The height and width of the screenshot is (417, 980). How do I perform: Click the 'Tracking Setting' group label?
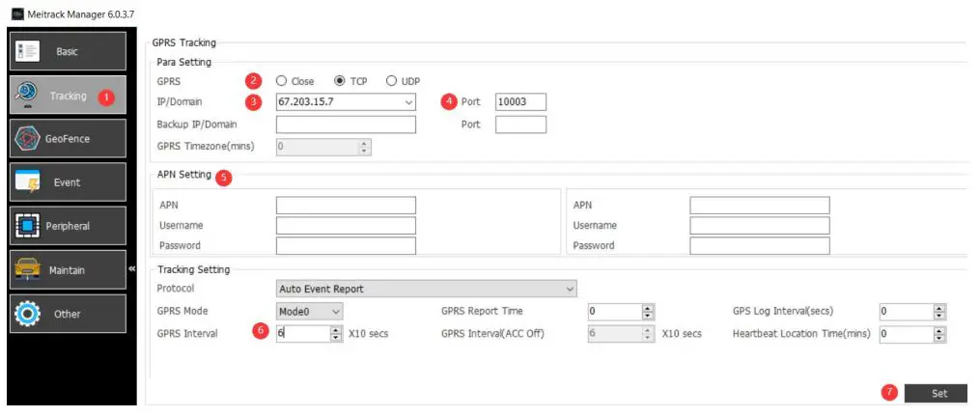194,269
